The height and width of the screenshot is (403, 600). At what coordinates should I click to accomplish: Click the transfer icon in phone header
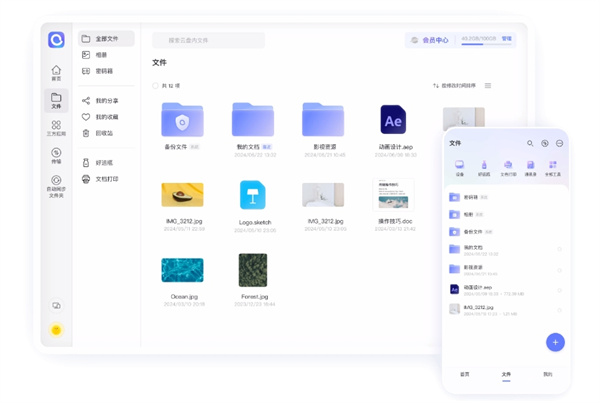point(545,143)
